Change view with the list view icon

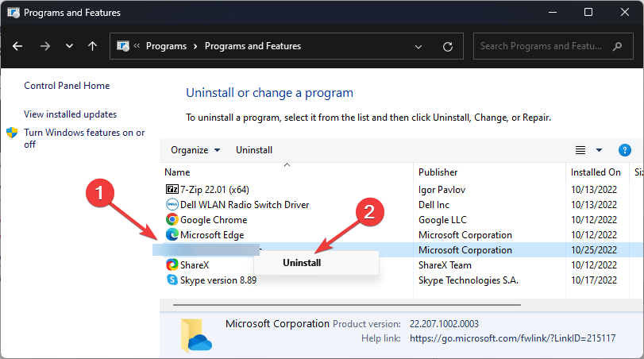(x=580, y=150)
